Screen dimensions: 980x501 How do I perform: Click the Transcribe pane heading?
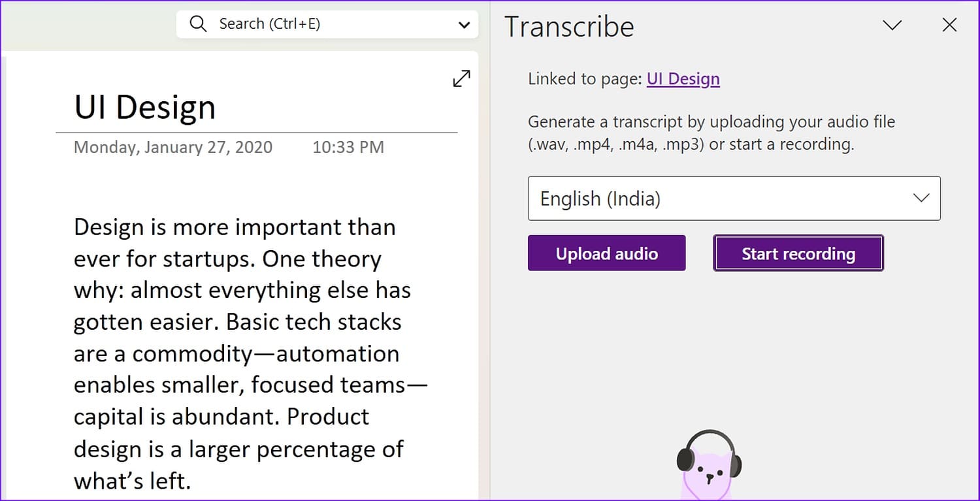tap(569, 27)
